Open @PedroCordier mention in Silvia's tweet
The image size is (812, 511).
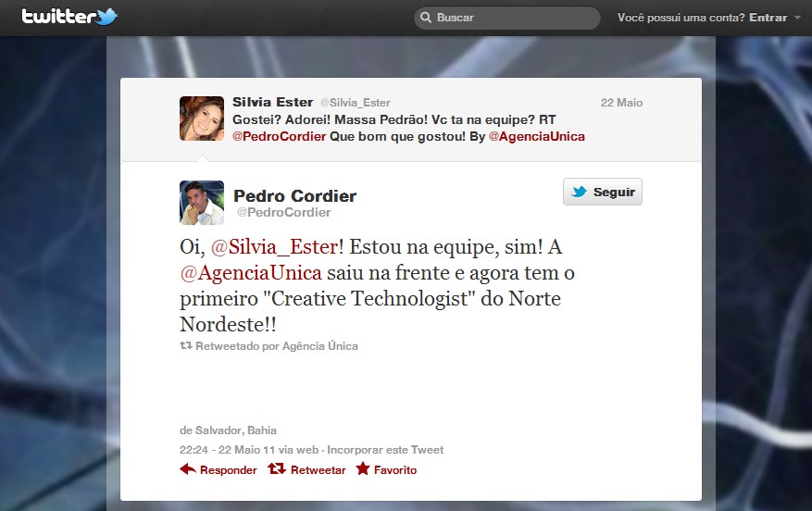point(279,137)
